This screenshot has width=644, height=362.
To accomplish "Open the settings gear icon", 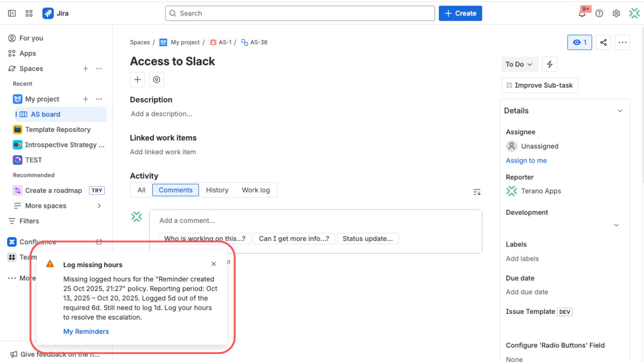I will 616,13.
